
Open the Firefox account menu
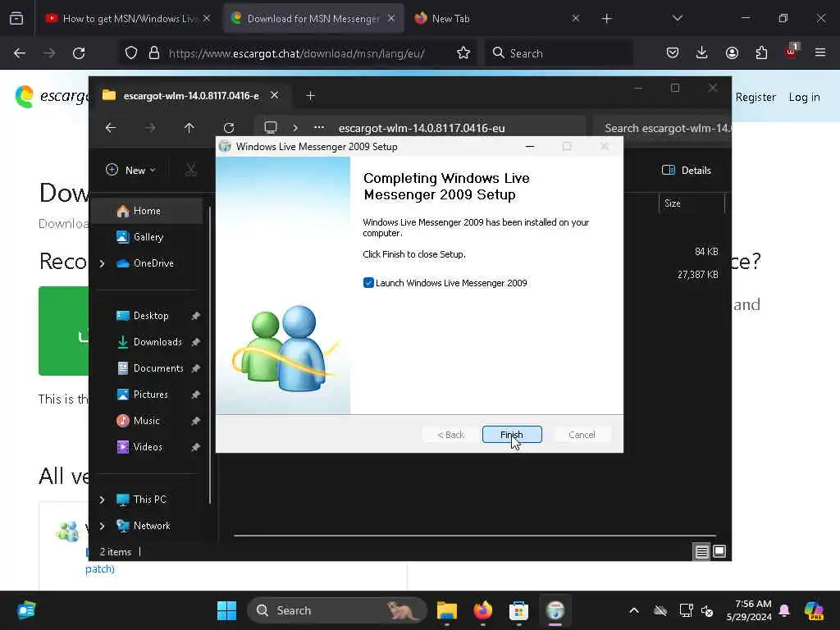click(x=732, y=52)
